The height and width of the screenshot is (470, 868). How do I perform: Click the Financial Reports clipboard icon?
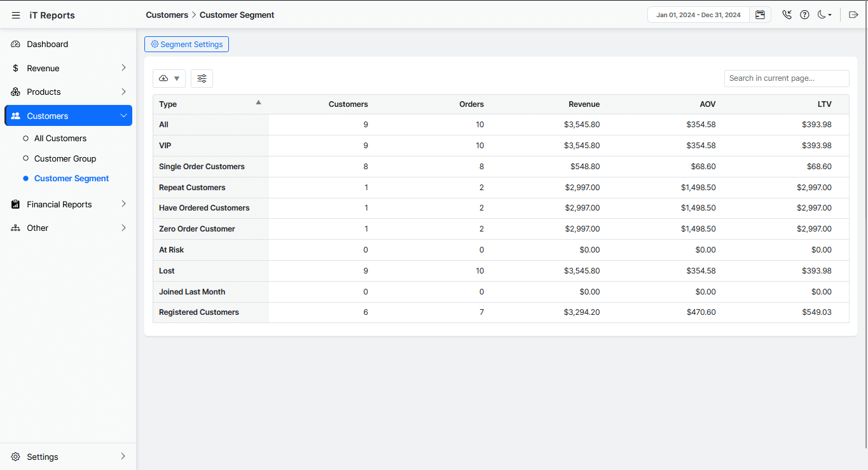click(16, 205)
